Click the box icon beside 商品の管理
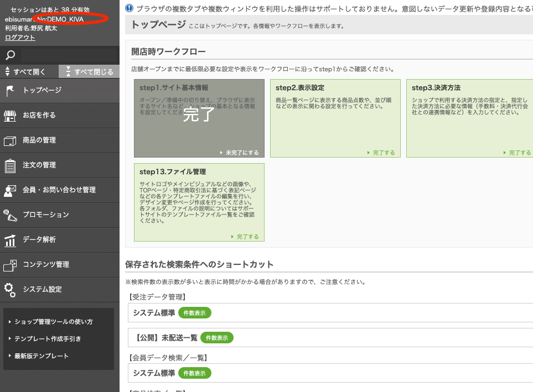 [x=10, y=140]
